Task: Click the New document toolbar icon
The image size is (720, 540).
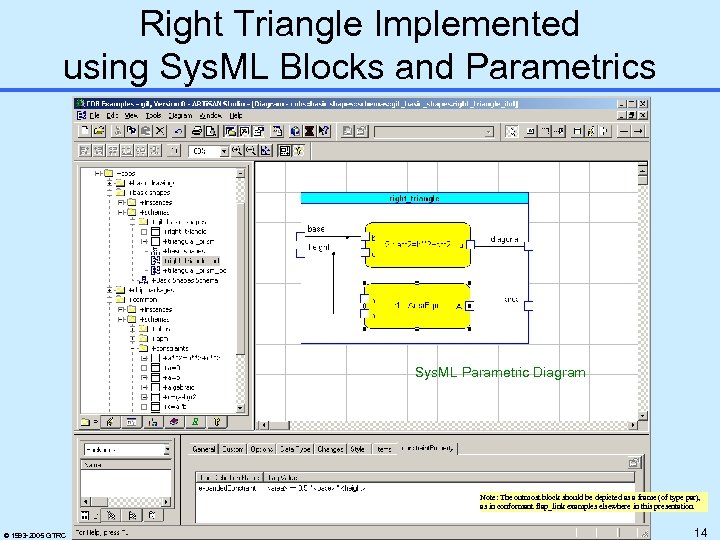Action: coord(85,131)
